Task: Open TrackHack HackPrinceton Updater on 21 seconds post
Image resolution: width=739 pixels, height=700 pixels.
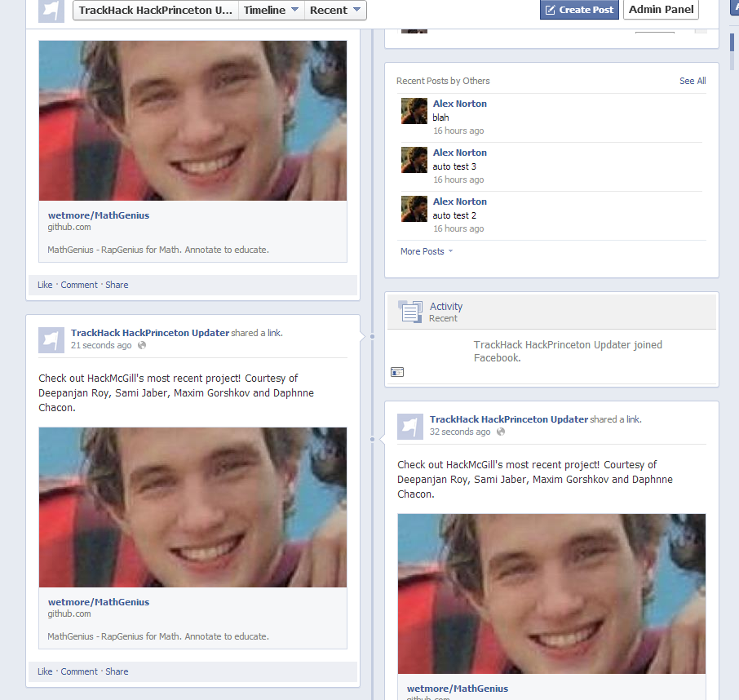Action: pos(150,333)
